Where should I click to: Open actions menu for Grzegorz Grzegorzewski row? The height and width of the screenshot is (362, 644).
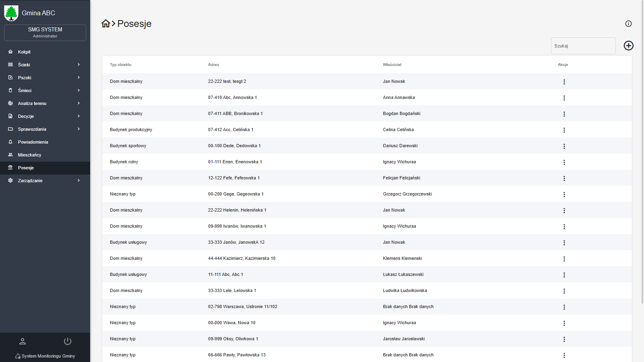click(x=564, y=194)
